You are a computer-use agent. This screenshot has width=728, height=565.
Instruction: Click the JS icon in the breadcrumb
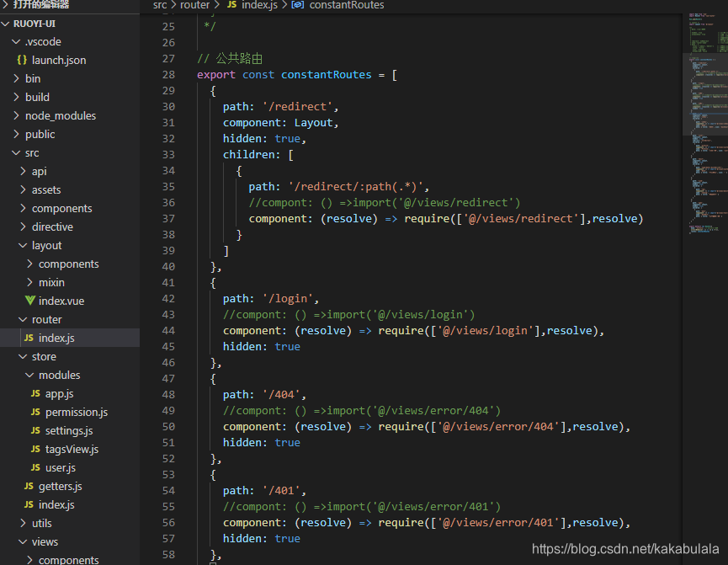(231, 5)
